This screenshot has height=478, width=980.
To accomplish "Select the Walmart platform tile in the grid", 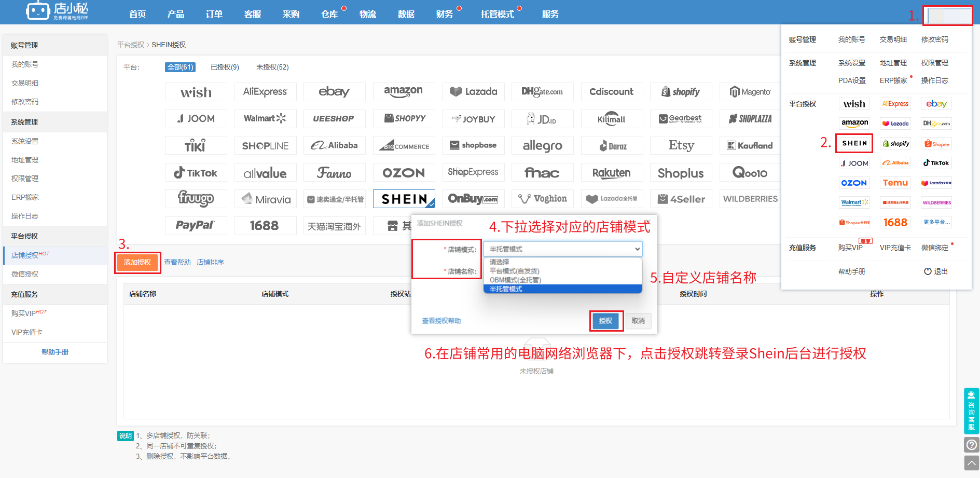I will (x=265, y=119).
